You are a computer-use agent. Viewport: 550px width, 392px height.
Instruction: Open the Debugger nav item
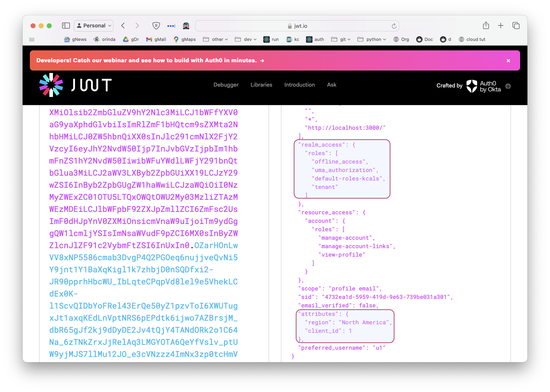pos(226,85)
